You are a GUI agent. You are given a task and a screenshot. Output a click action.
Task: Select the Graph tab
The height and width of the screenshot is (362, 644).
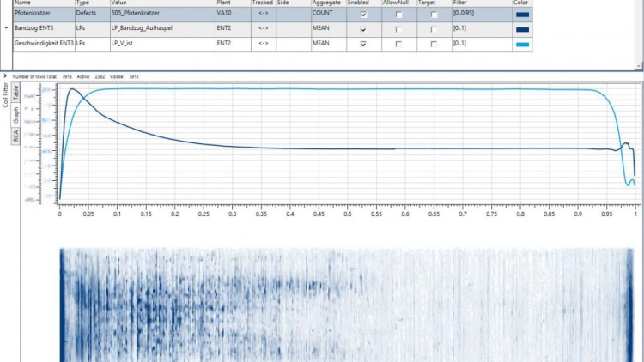[16, 116]
